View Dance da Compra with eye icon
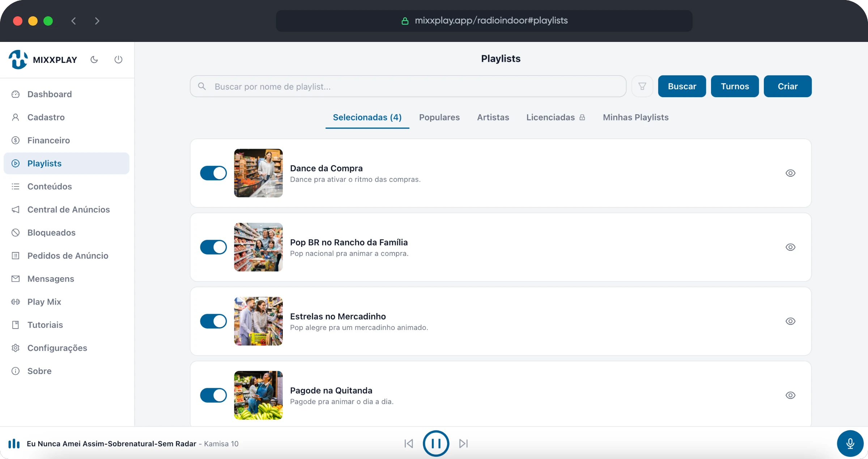The image size is (868, 459). click(791, 173)
